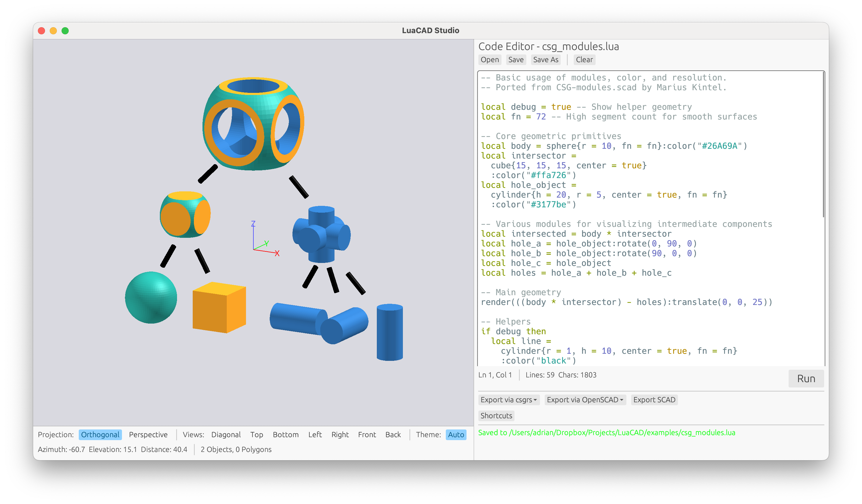
Task: Click the blue three-cylinder cross model
Action: coord(321,234)
